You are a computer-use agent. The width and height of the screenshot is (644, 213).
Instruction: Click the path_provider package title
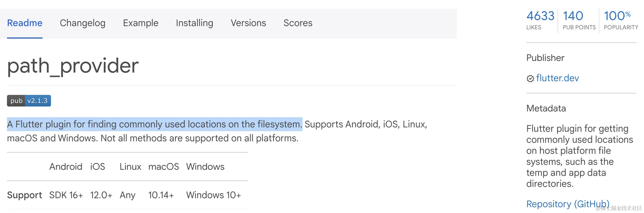pos(72,66)
